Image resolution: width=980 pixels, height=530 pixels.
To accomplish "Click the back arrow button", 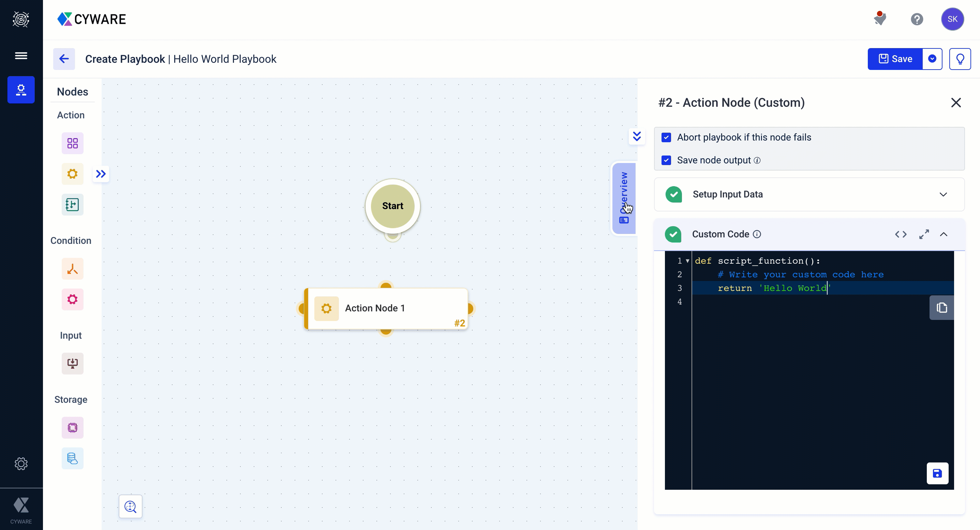I will pyautogui.click(x=64, y=59).
